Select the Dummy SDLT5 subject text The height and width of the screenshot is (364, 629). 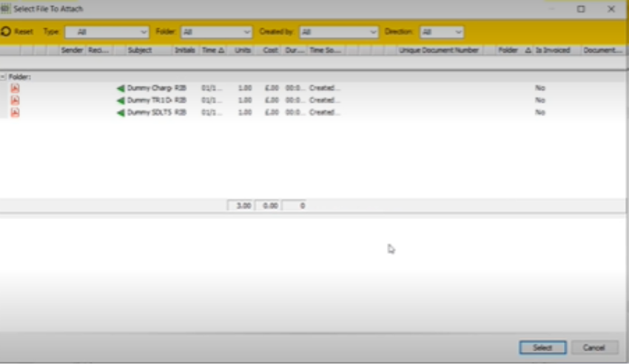pos(149,112)
